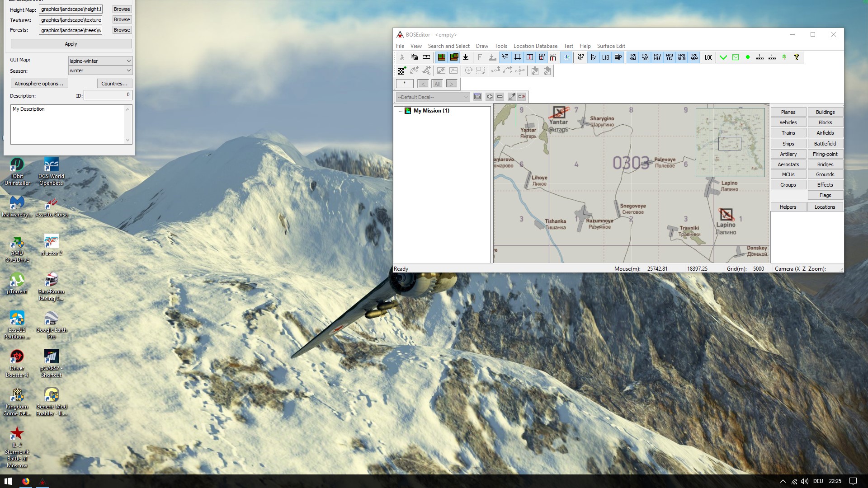This screenshot has width=868, height=488.
Task: Click the question mark help icon
Action: click(x=797, y=57)
